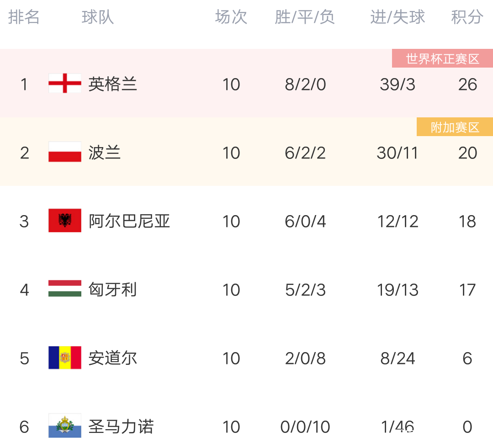Viewport: 493px width, 448px height.
Task: Click the 场次 column header
Action: 231,17
